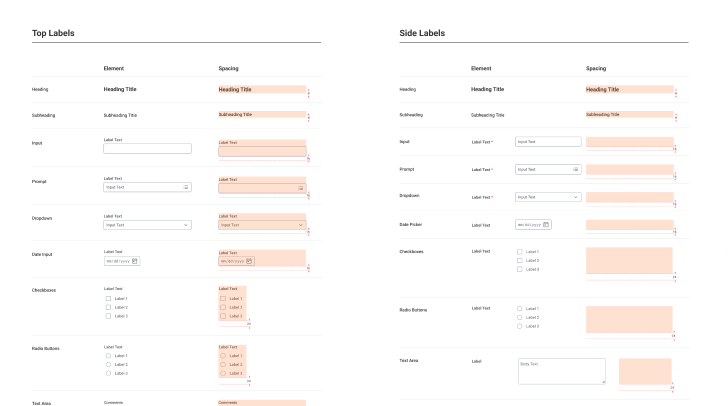
Task: Select Label 2 radio button in Top Labels Element column
Action: (x=109, y=364)
